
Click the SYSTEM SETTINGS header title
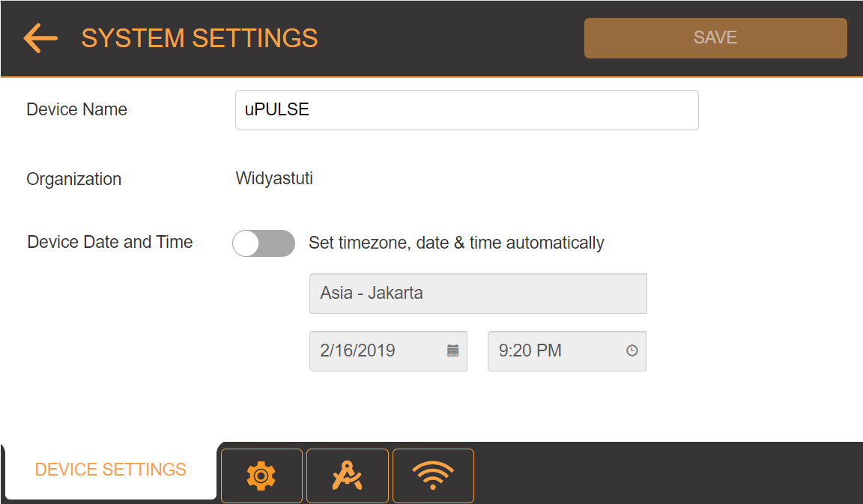click(x=199, y=38)
